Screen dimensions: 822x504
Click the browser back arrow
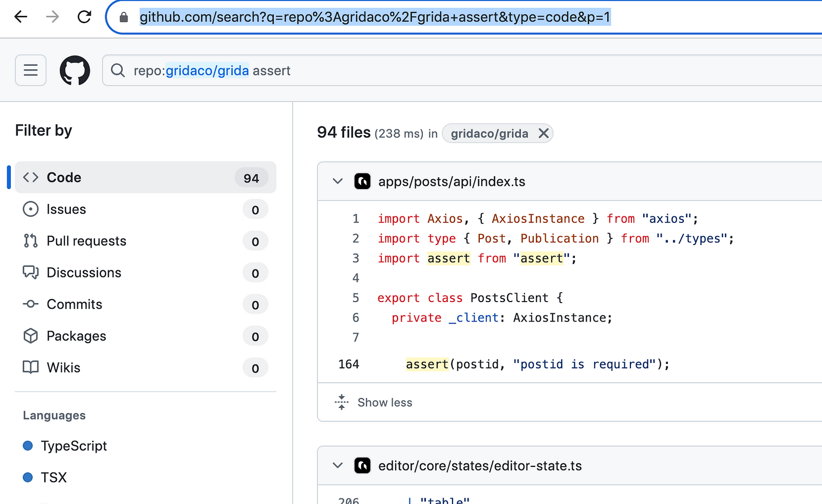click(x=21, y=17)
